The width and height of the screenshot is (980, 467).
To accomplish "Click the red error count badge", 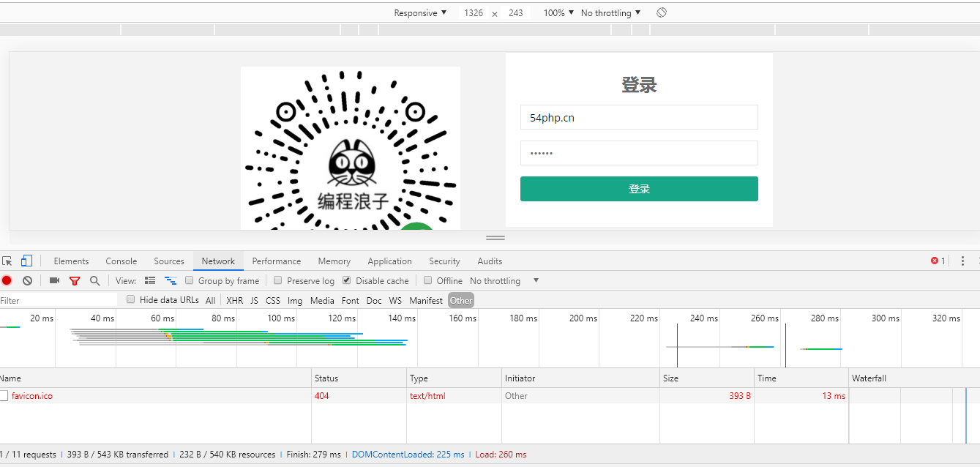I will click(938, 261).
